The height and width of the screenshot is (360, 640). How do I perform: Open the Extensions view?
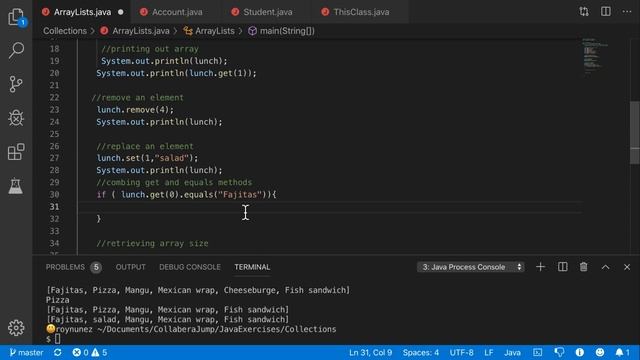16,152
